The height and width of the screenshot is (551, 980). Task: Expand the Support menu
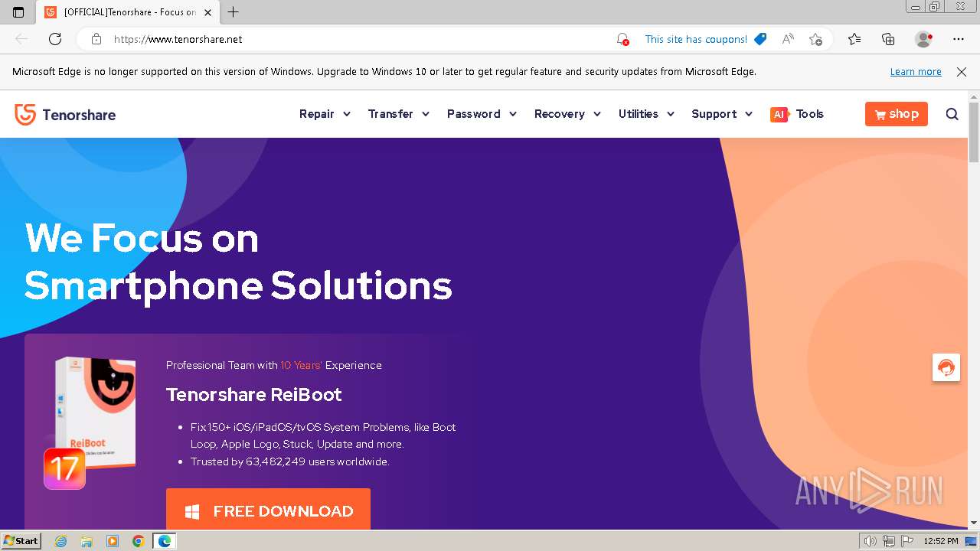click(x=723, y=114)
